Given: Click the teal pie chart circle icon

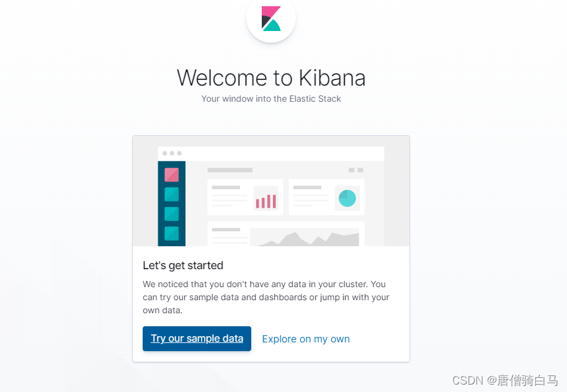Looking at the screenshot, I should coord(347,197).
